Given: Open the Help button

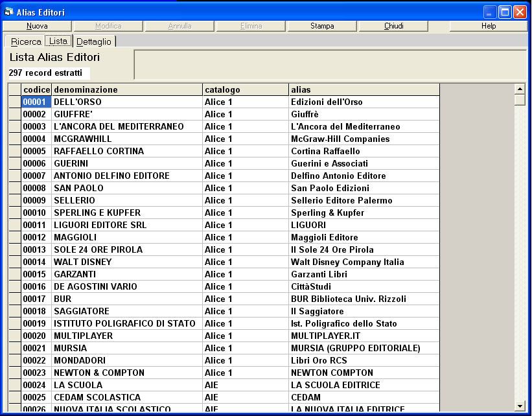Looking at the screenshot, I should click(x=489, y=26).
